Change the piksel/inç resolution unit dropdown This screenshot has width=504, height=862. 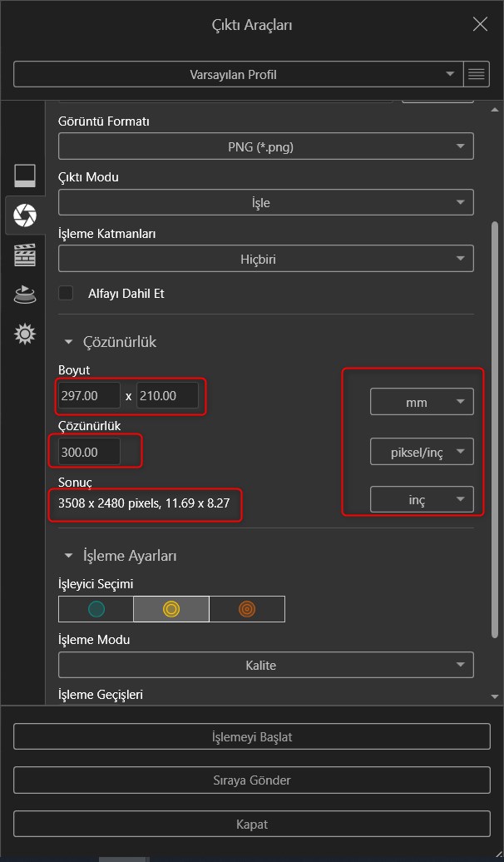click(x=422, y=452)
